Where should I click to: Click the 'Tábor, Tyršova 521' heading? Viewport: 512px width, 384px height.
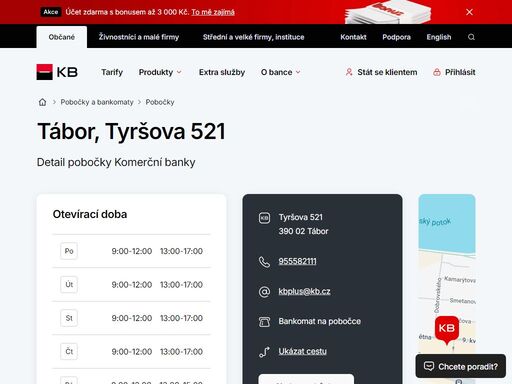pyautogui.click(x=131, y=131)
